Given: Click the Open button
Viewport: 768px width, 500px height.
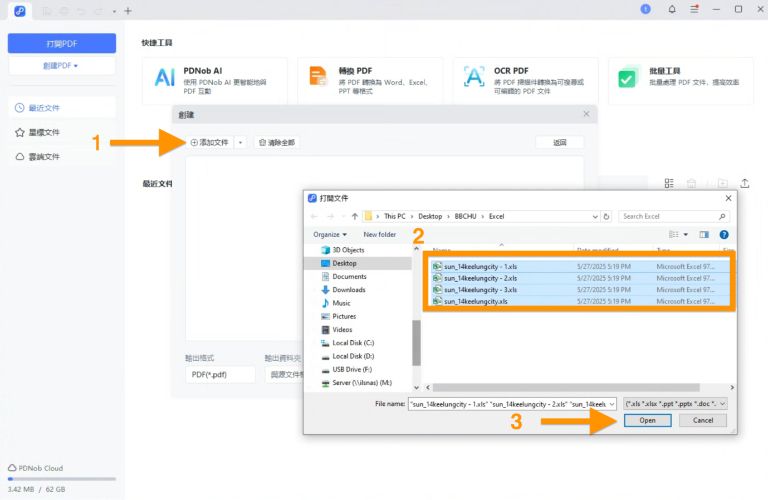Looking at the screenshot, I should pos(648,420).
